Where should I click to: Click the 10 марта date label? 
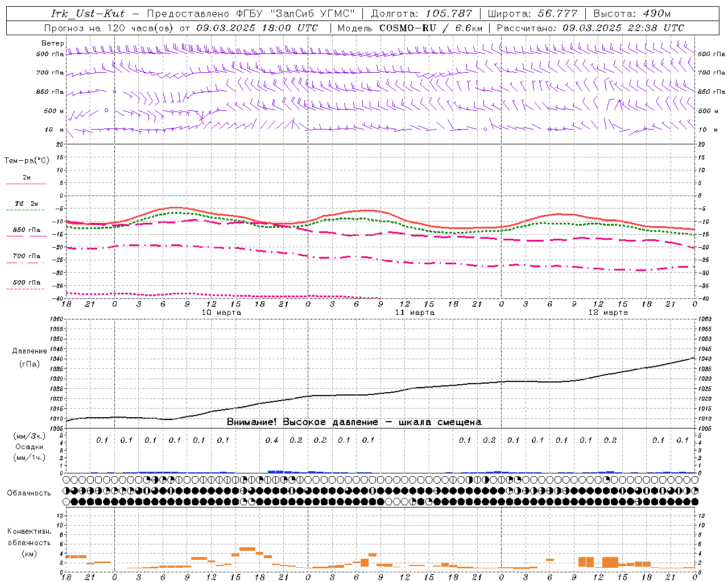coord(221,312)
